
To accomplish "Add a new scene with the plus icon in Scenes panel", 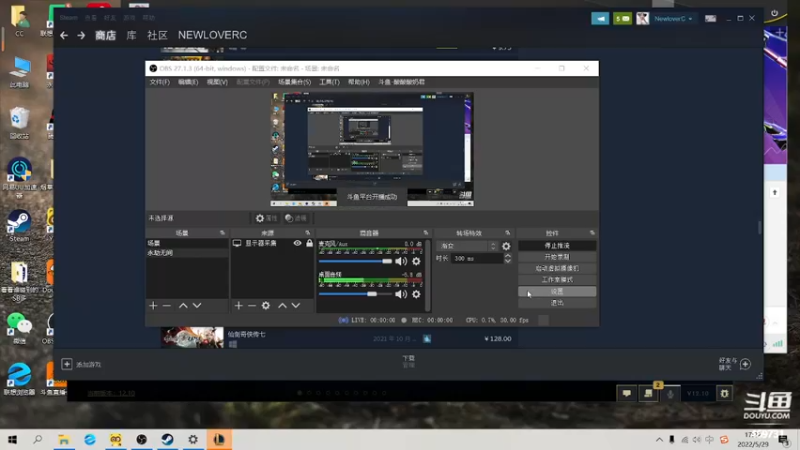I will 153,306.
